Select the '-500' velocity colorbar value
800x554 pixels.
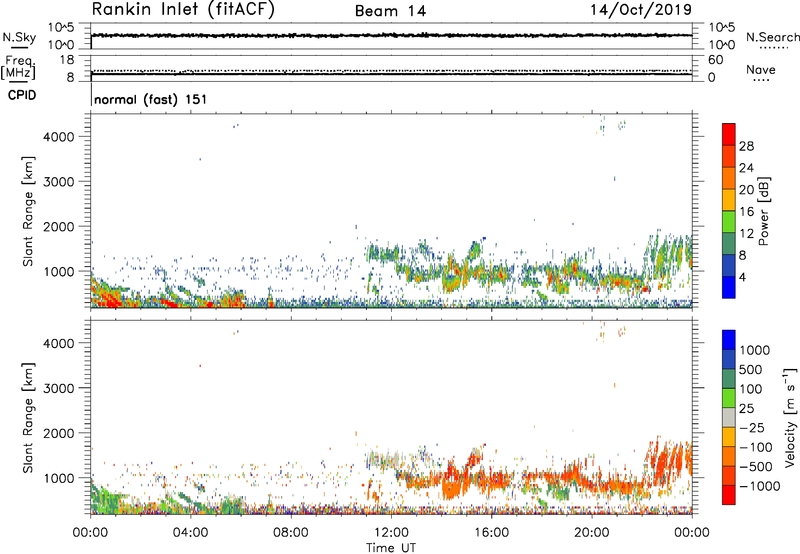[755, 467]
